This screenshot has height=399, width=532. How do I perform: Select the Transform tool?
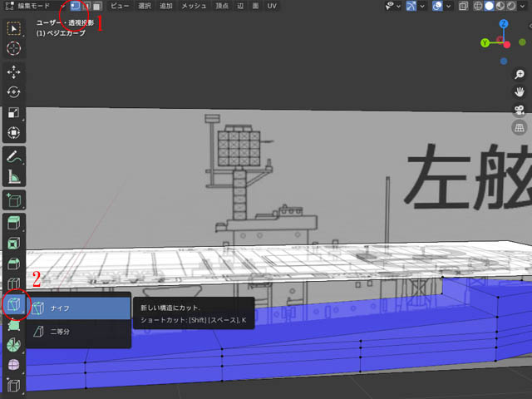tap(14, 133)
